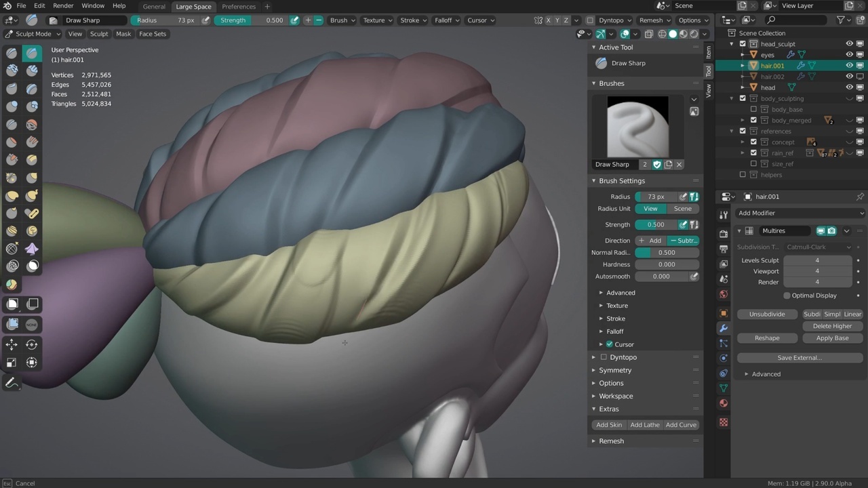Viewport: 868px width, 488px height.
Task: Hide the eyes object in outliner
Action: tap(849, 55)
